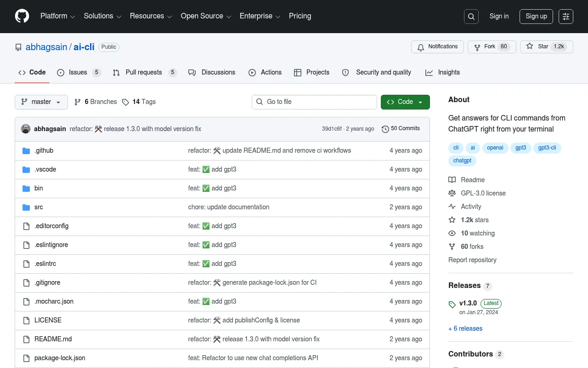The width and height of the screenshot is (588, 368).
Task: Click the Sign in link
Action: [x=499, y=17]
